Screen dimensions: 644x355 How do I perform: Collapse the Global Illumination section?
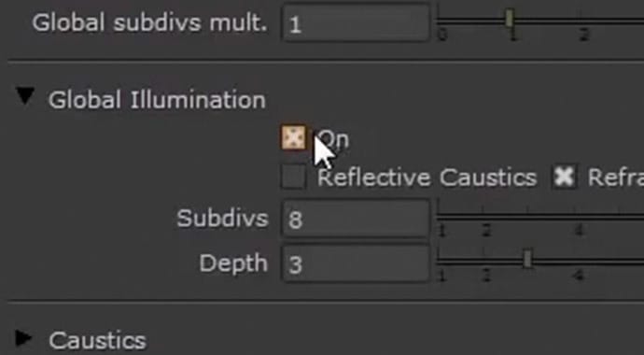click(24, 97)
